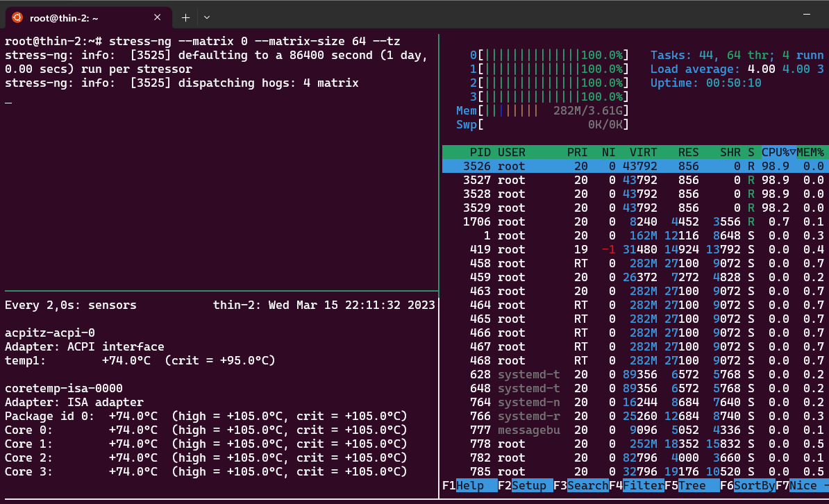Sort htop by the VIRT column header

[x=644, y=152]
